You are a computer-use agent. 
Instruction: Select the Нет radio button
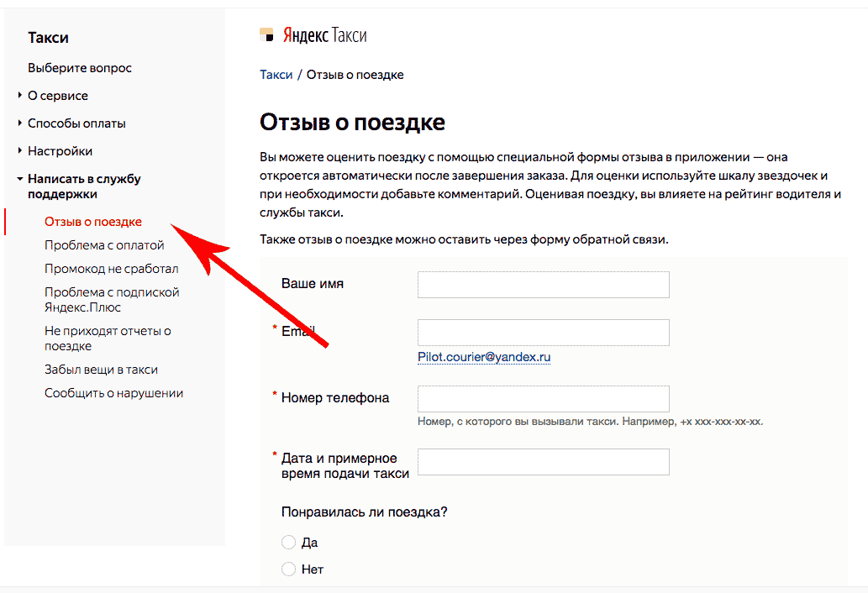pos(289,569)
